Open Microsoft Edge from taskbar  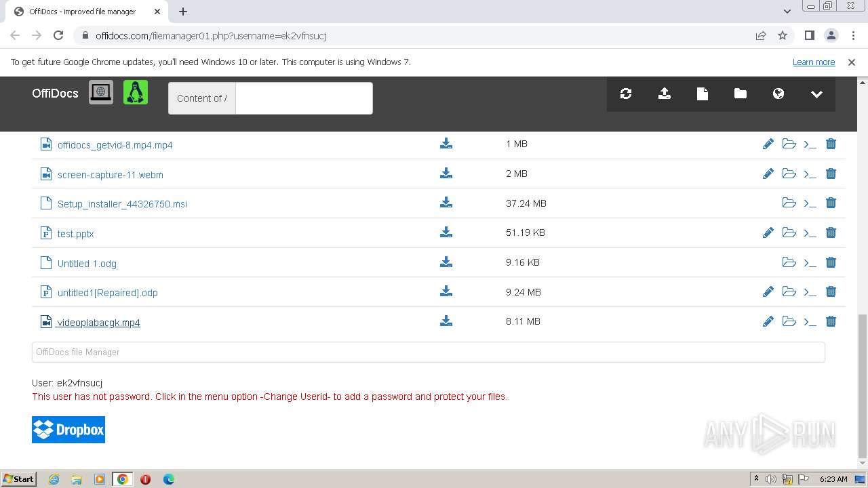pos(169,479)
